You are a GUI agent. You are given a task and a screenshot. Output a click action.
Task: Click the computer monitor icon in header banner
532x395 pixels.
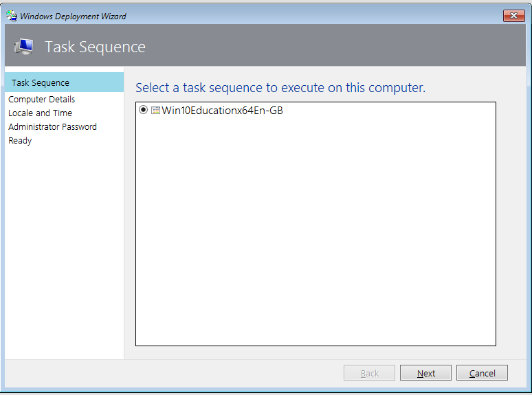tap(24, 47)
